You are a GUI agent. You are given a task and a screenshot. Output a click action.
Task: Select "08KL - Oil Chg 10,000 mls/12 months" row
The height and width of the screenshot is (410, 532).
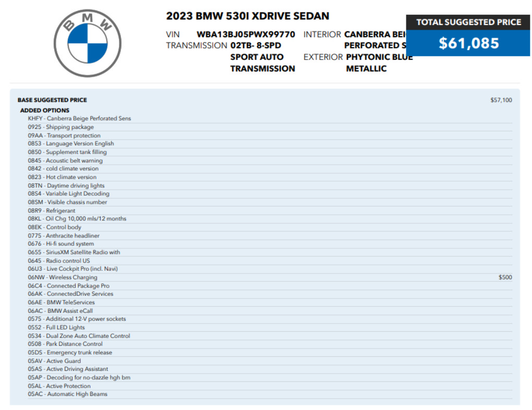270,219
